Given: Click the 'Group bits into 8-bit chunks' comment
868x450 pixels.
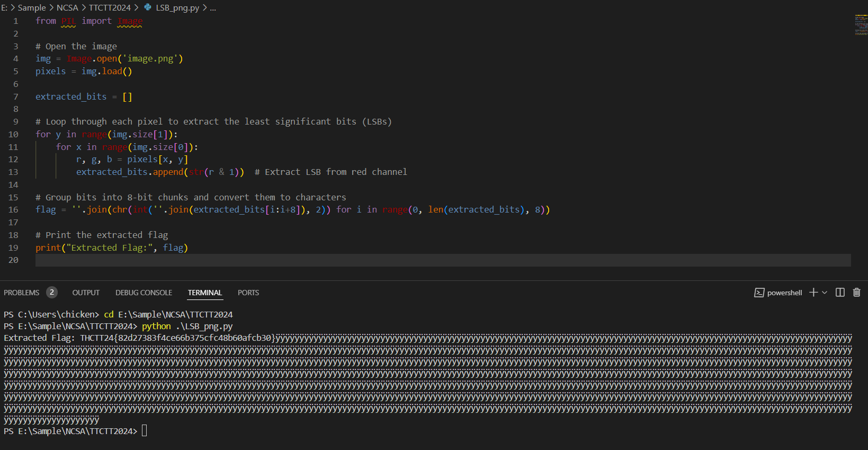Looking at the screenshot, I should [191, 197].
